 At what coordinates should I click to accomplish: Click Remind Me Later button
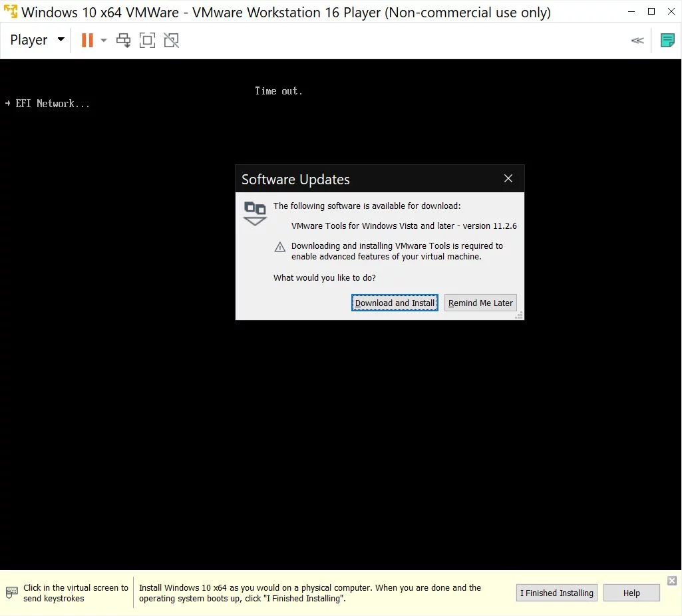click(480, 303)
